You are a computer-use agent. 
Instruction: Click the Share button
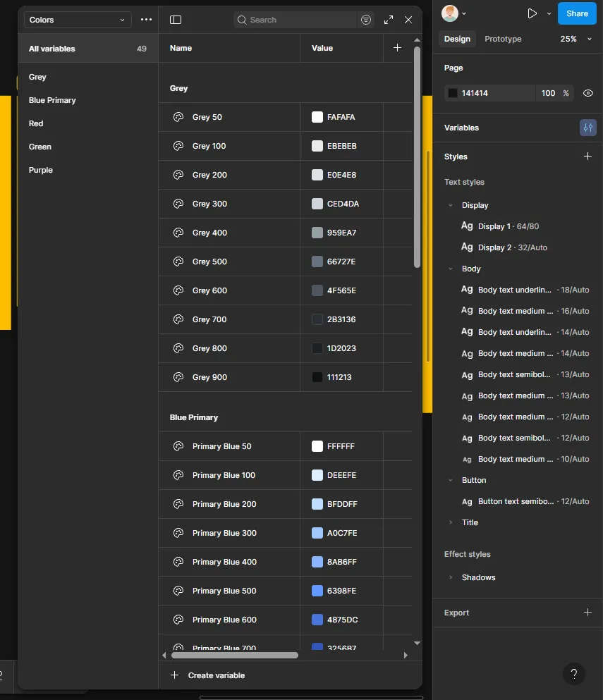tap(576, 13)
